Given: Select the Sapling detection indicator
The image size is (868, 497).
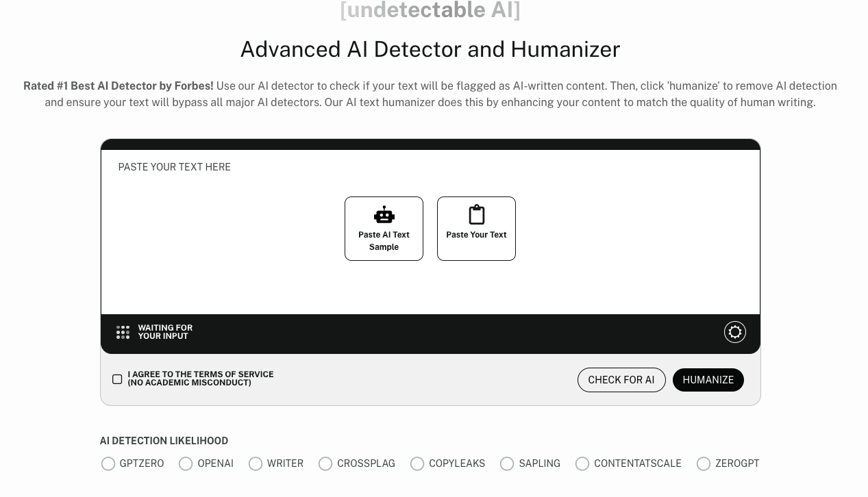Looking at the screenshot, I should pos(507,463).
